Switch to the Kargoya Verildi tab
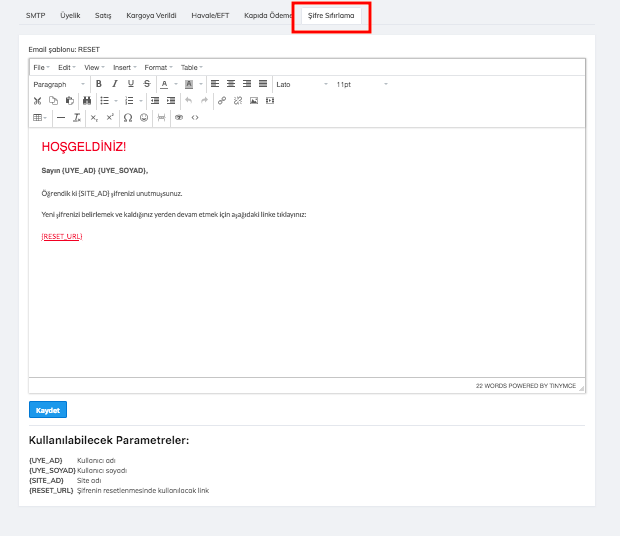 click(151, 16)
